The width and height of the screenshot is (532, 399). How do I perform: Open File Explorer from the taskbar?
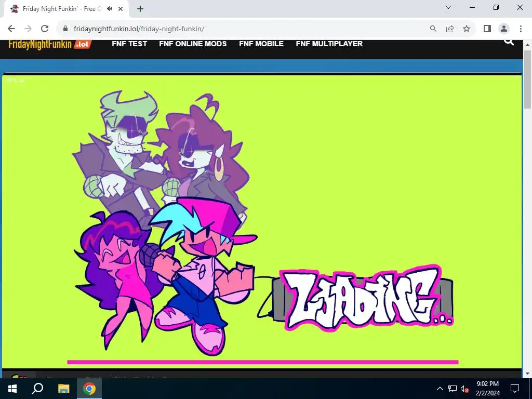pos(63,389)
